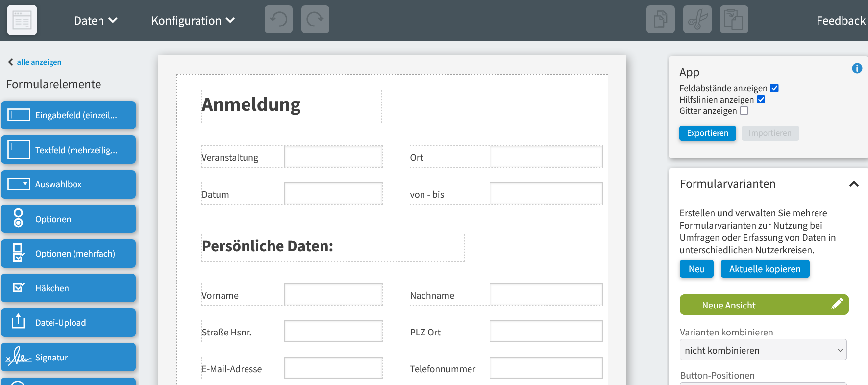The image size is (868, 385).
Task: Click the copy icon in toolbar
Action: tap(661, 20)
